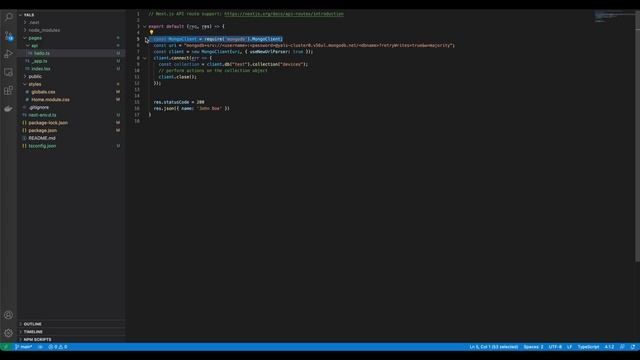Collapse the api folder

[71, 46]
